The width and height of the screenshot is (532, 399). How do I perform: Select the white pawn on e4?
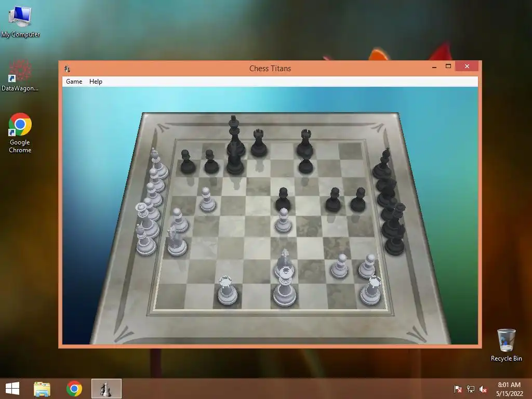click(x=283, y=221)
